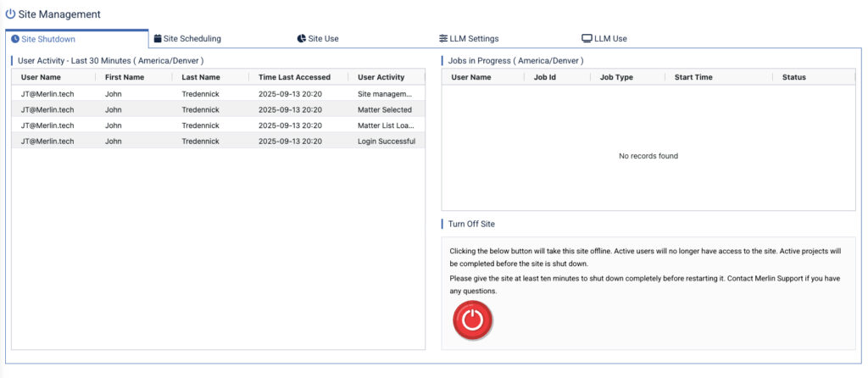Click the calendar icon on Site Scheduling tab

click(x=158, y=39)
